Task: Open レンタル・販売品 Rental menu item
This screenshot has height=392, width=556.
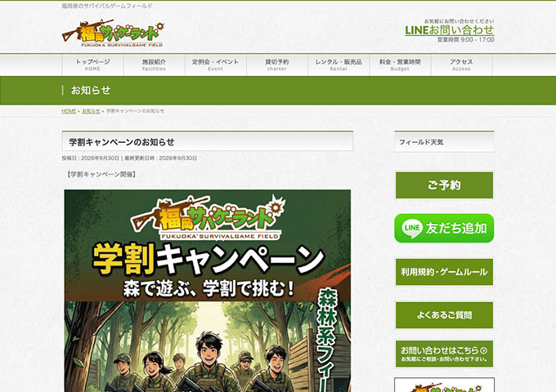Action: pos(339,65)
